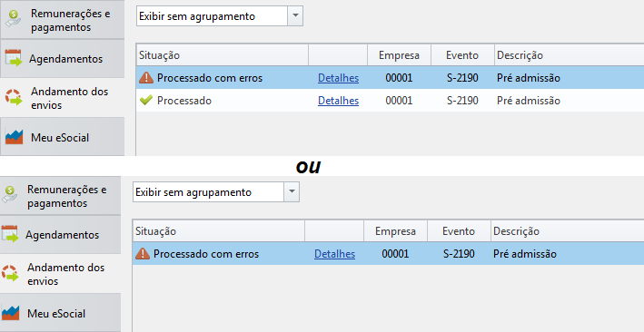The height and width of the screenshot is (332, 644).
Task: Open Detalhes link in the bottom table
Action: (335, 254)
